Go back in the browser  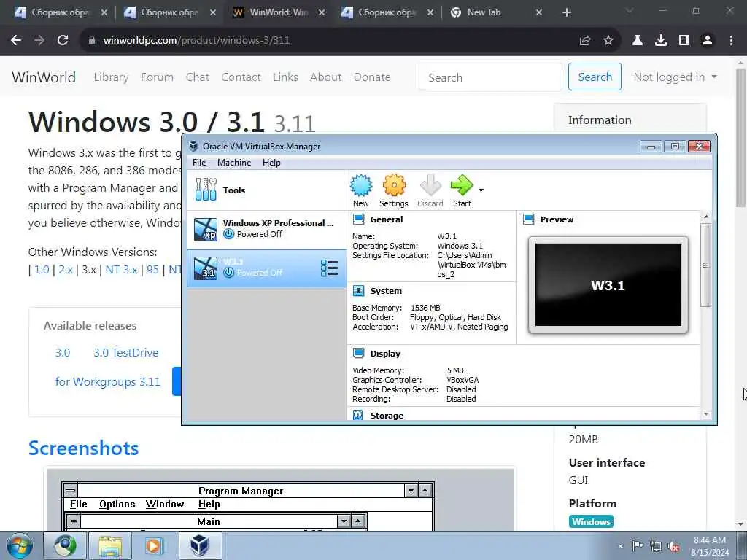click(16, 41)
